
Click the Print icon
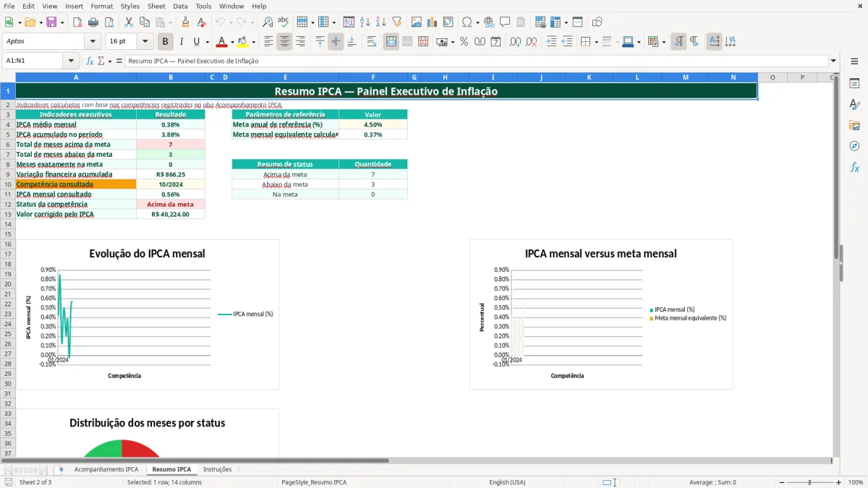[x=93, y=22]
